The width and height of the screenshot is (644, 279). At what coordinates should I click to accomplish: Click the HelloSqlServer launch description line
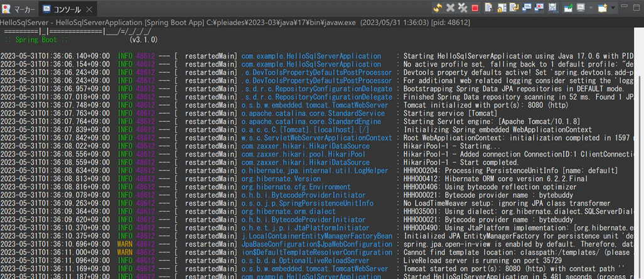(235, 23)
